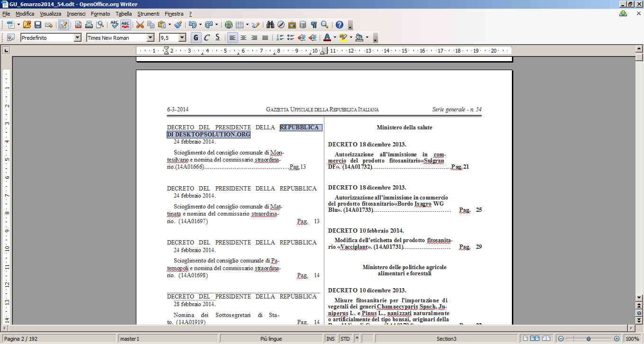The height and width of the screenshot is (344, 644).
Task: Open the Formato menu
Action: click(100, 14)
